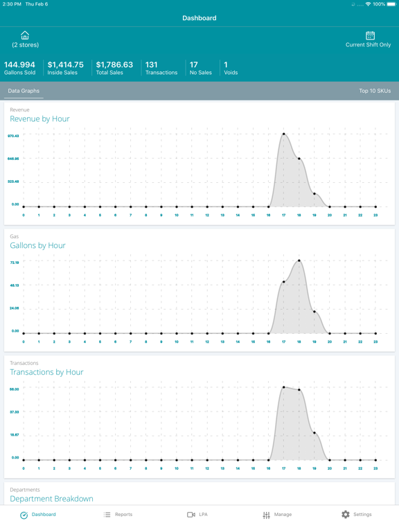Image resolution: width=399 pixels, height=532 pixels.
Task: Tap the Transactions by Hour chart title
Action: 46,372
